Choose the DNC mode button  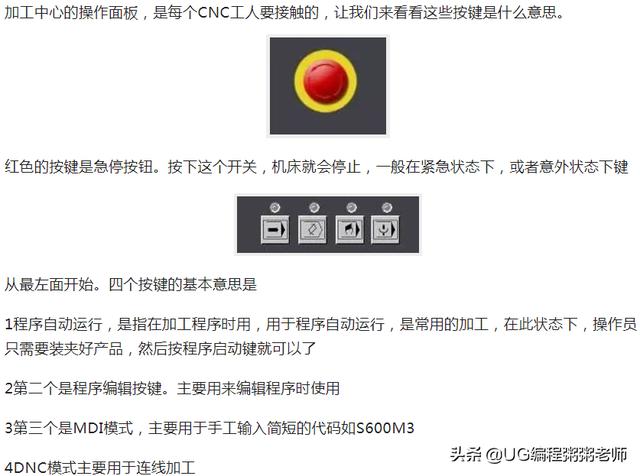(x=385, y=229)
